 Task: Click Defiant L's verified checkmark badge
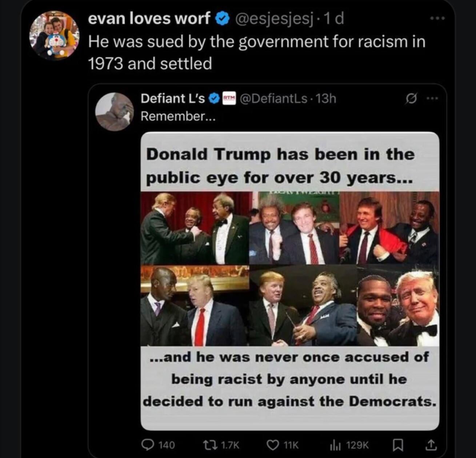tap(214, 98)
